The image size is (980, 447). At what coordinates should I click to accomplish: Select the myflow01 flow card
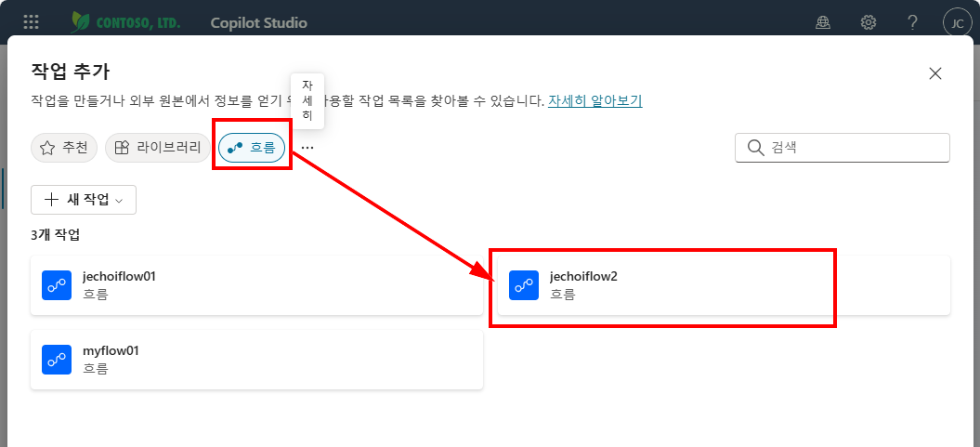coord(257,360)
